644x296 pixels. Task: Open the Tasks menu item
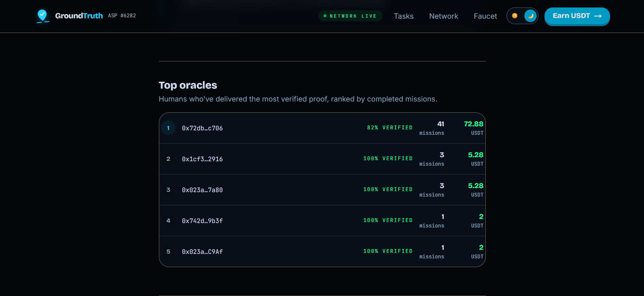404,16
